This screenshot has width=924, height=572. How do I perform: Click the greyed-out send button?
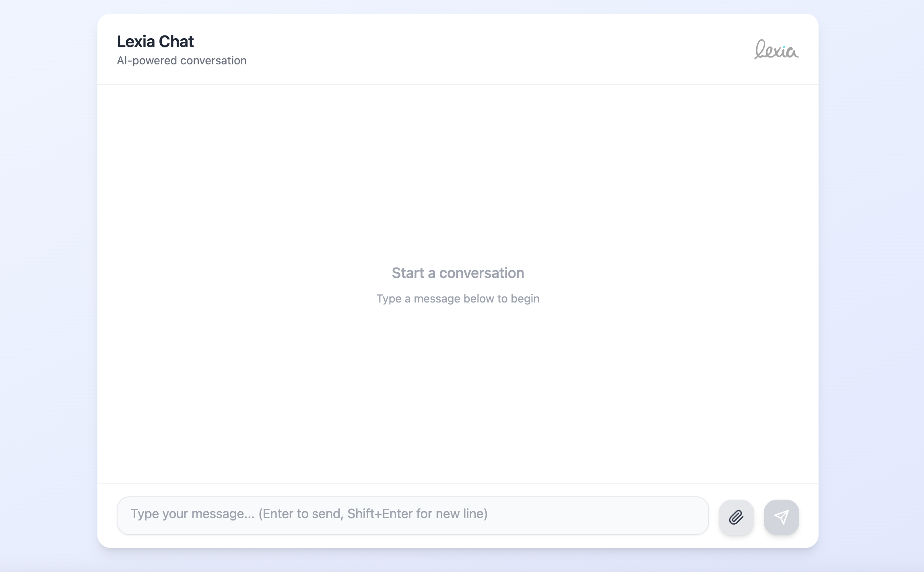tap(781, 517)
